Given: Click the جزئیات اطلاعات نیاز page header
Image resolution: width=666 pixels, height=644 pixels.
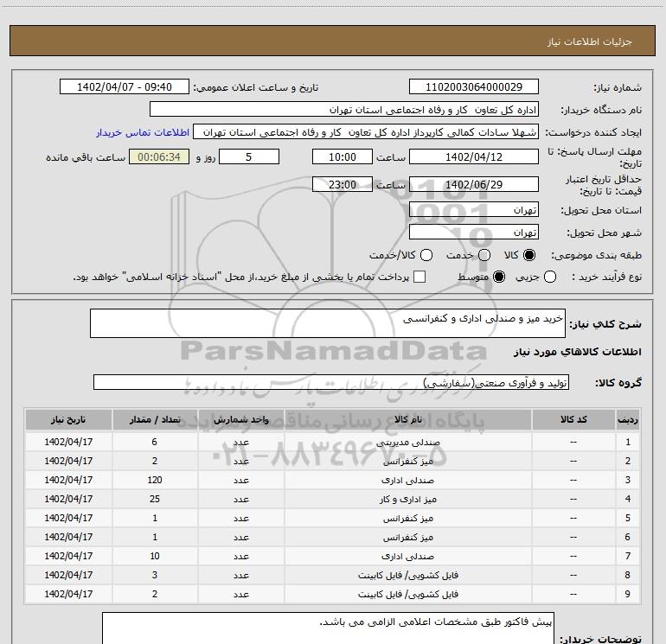Looking at the screenshot, I should tap(590, 41).
